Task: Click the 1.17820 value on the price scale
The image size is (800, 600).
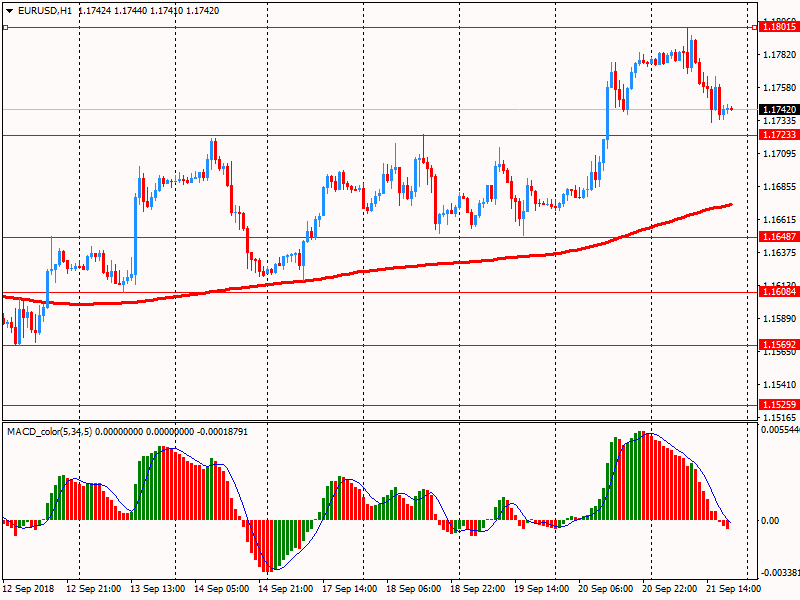Action: pos(779,55)
